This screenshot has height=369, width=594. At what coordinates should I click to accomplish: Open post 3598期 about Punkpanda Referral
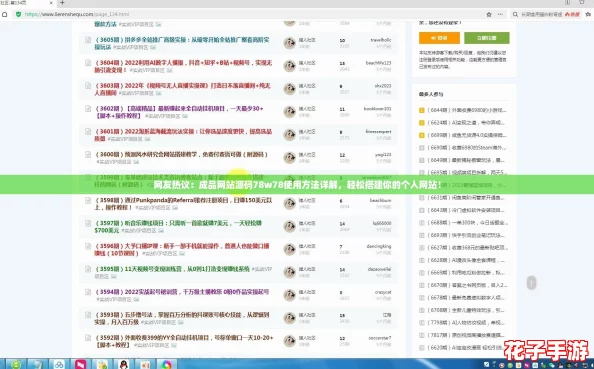click(183, 203)
